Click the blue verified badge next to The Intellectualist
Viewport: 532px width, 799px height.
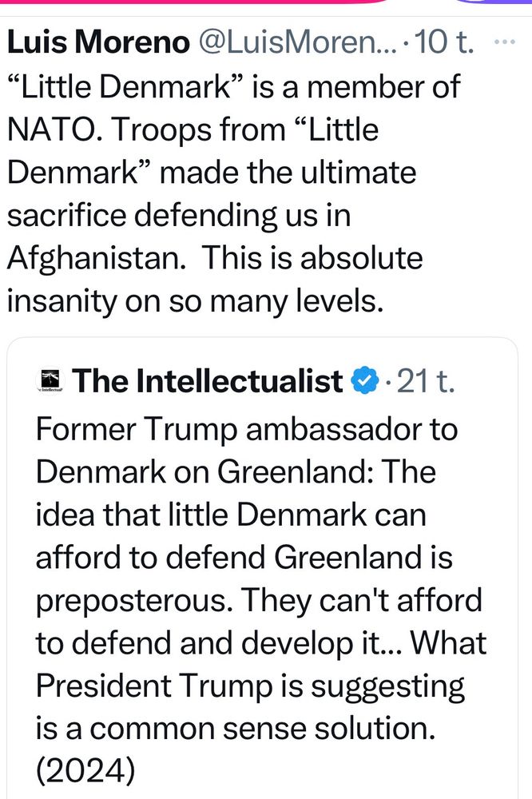coord(364,382)
